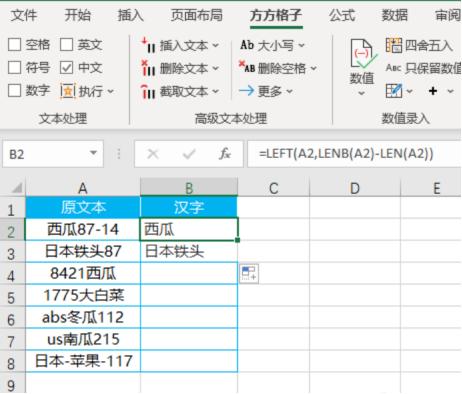
Task: Click the fill handle of cell B2
Action: (237, 240)
